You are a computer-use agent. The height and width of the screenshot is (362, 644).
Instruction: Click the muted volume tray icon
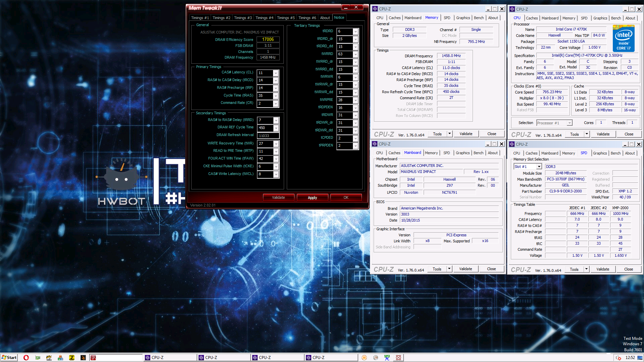click(x=618, y=358)
